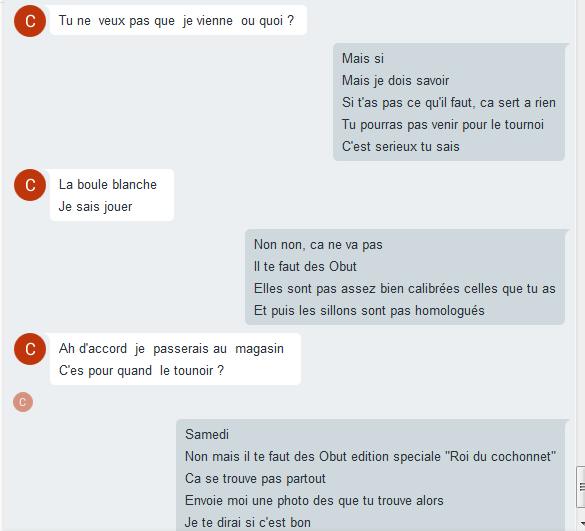Click the small faded read-receipt avatar
This screenshot has width=585, height=531.
(x=23, y=402)
